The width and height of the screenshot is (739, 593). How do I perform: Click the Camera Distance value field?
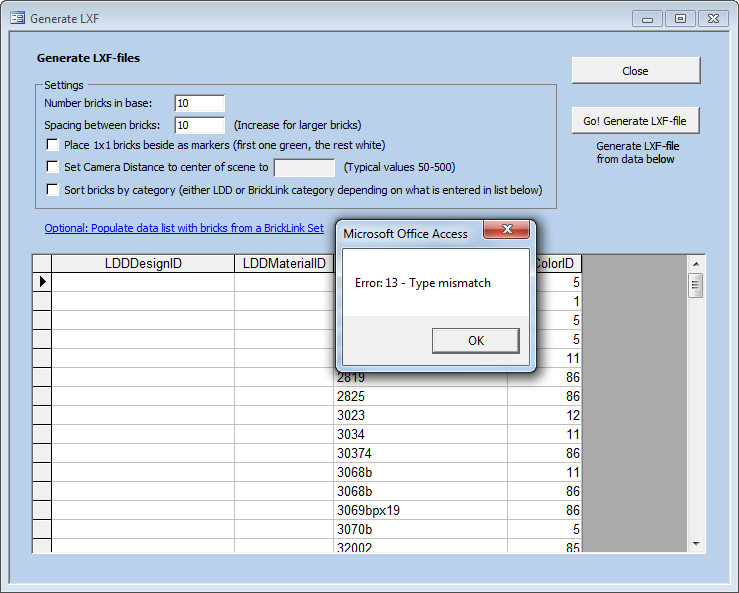304,168
